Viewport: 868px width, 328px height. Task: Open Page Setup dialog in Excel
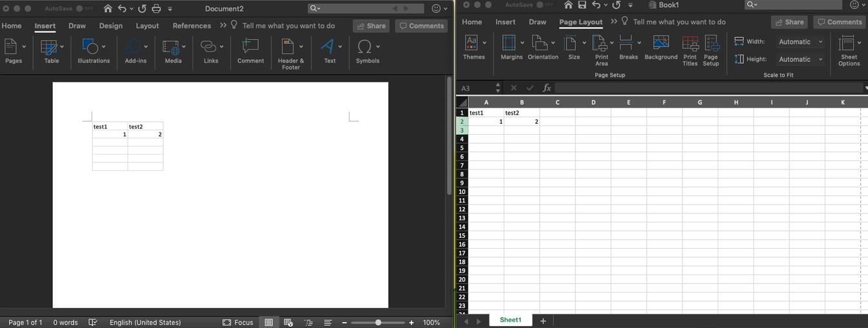click(711, 50)
